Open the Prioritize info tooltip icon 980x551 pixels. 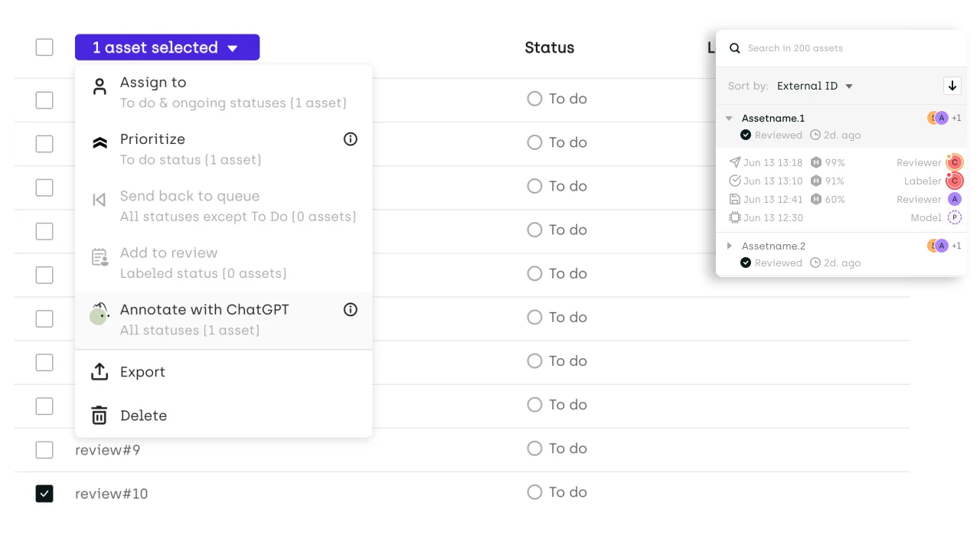pyautogui.click(x=351, y=139)
